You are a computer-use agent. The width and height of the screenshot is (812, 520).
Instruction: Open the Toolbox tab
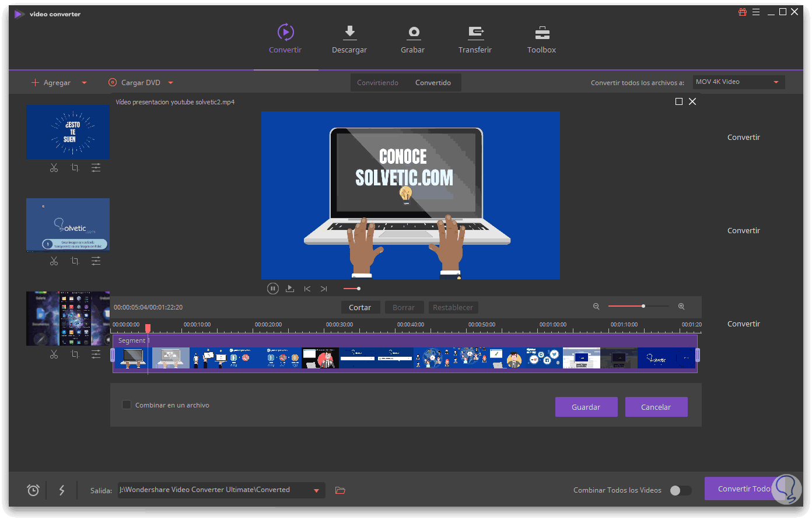click(x=541, y=39)
